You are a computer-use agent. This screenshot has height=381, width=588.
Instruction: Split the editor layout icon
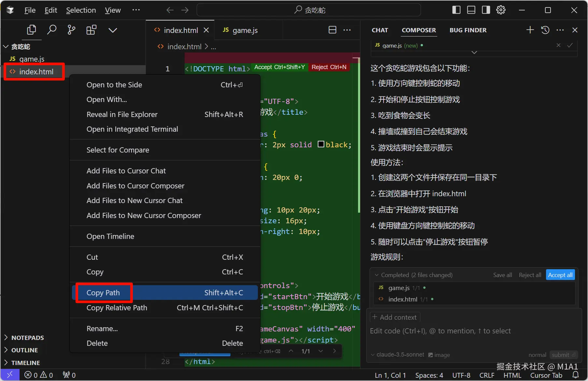coord(332,30)
